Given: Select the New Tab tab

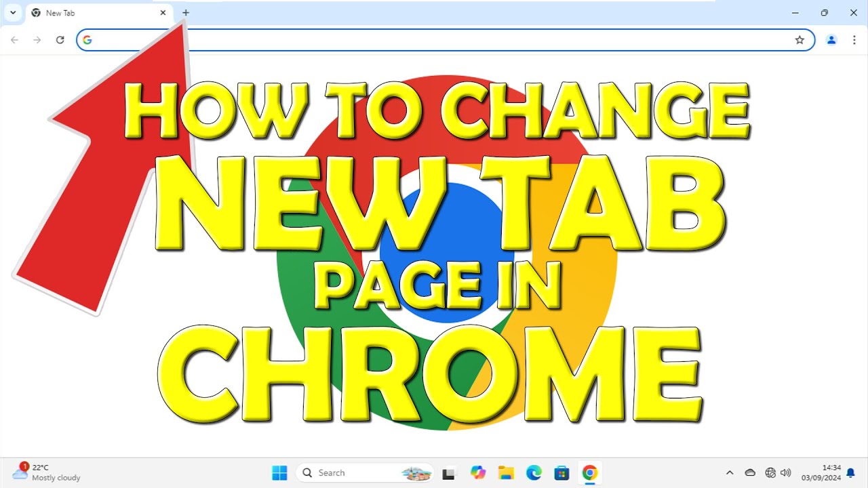Looking at the screenshot, I should pos(98,13).
